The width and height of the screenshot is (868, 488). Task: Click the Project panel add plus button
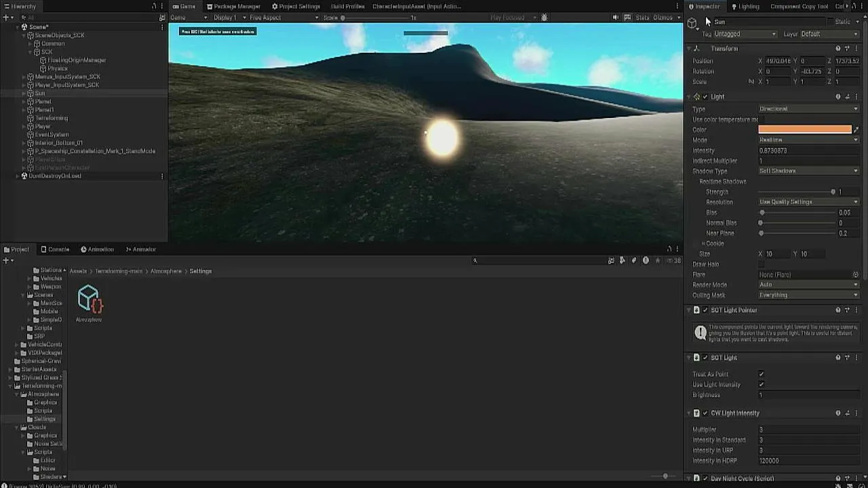click(x=6, y=260)
